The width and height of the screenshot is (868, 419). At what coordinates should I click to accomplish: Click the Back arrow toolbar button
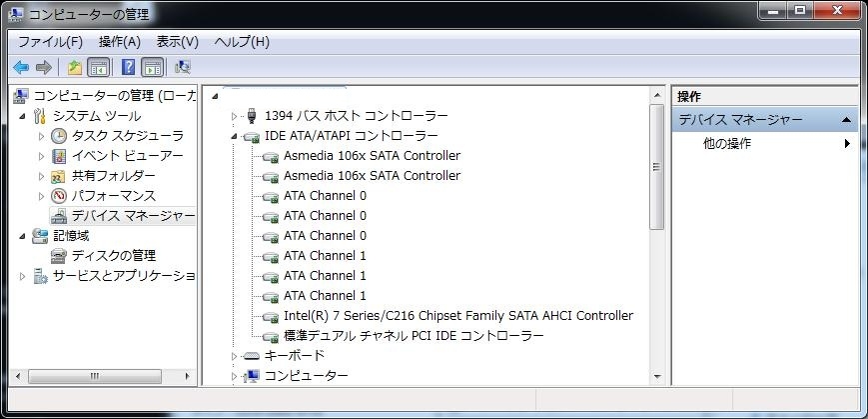click(x=21, y=67)
